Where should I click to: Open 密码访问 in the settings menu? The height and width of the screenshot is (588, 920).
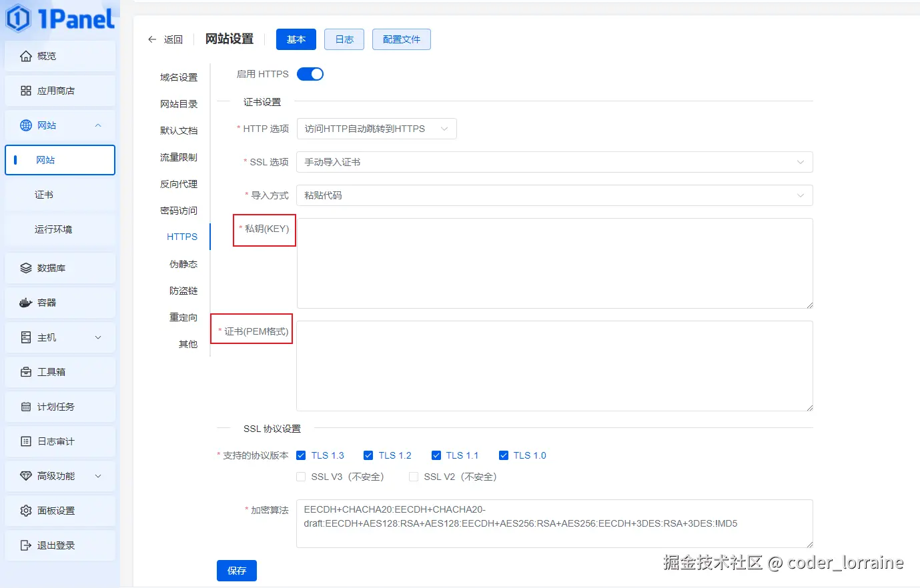(179, 211)
